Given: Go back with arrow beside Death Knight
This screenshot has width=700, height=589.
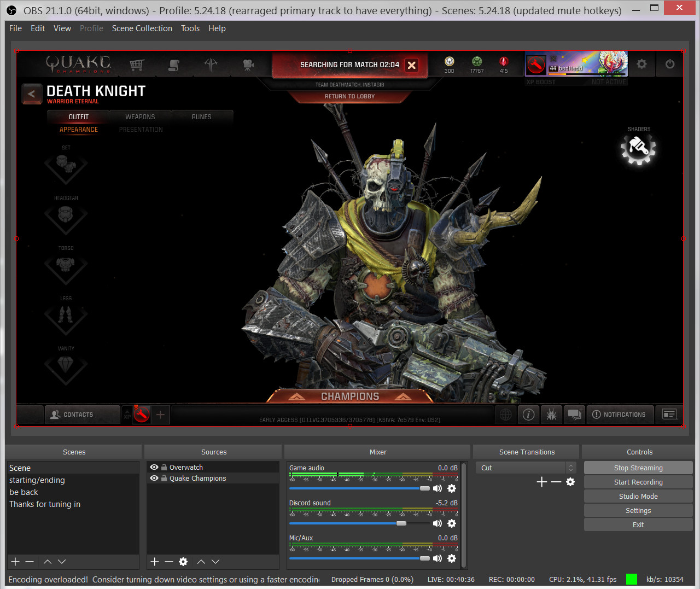Looking at the screenshot, I should point(32,94).
